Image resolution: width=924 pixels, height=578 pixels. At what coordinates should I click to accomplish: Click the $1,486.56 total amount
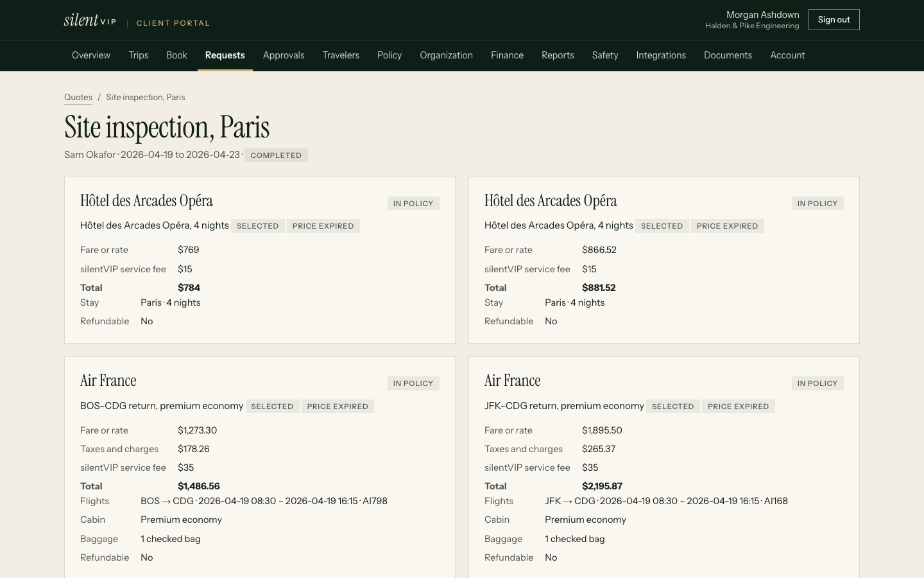click(x=199, y=486)
